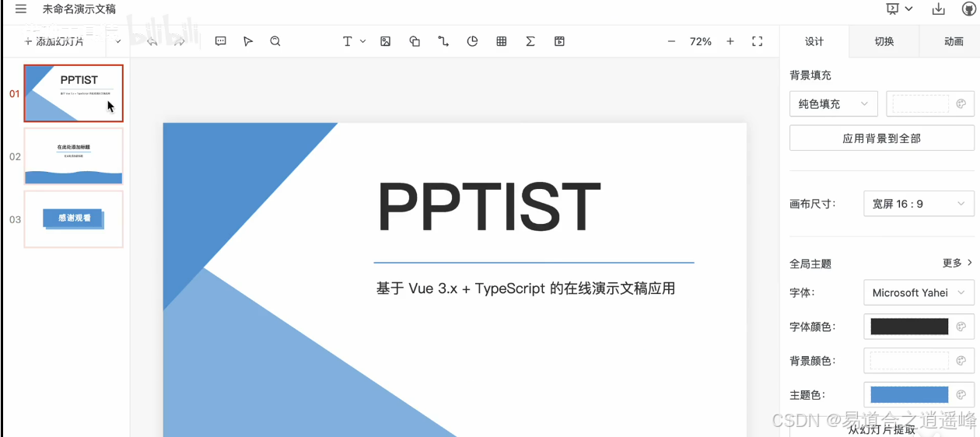Expand template arrow beside Add Slide button

(118, 41)
